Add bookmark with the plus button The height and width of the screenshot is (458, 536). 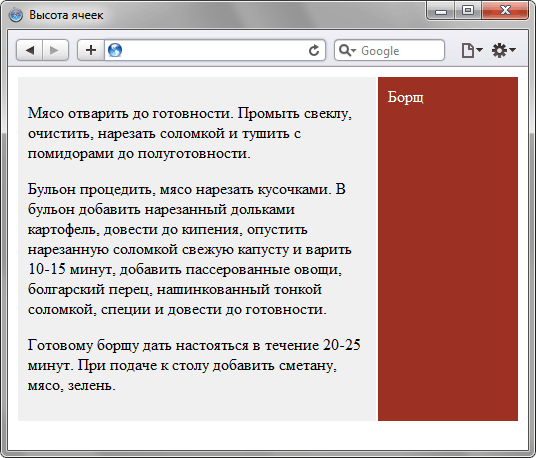[x=91, y=50]
